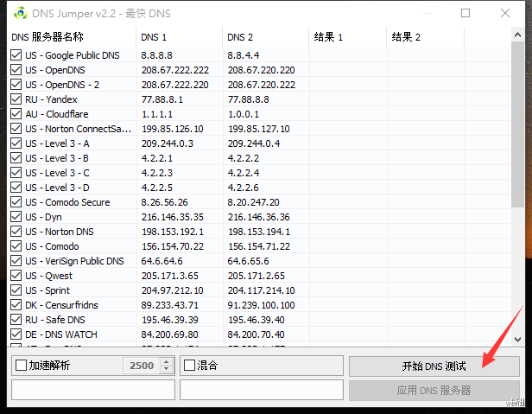Screen dimensions: 532x414
Task: Uncheck the US - Google Public DNS checkbox
Action: [16, 55]
